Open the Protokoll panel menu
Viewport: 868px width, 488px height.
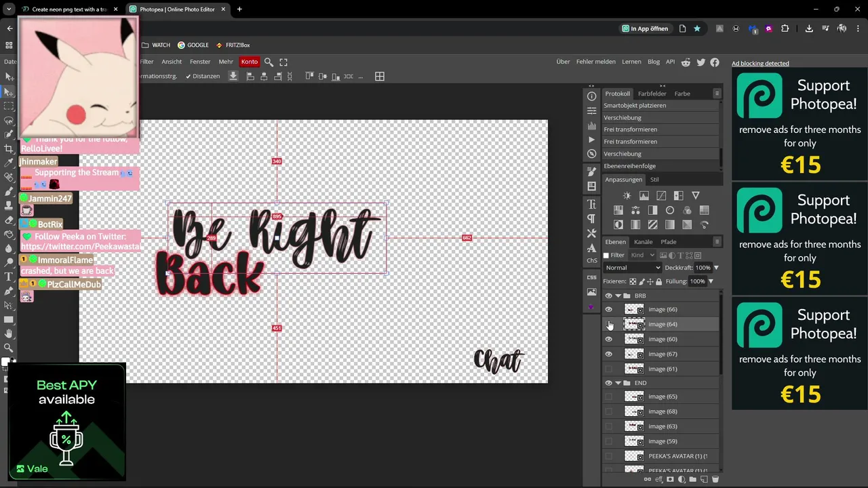point(717,94)
